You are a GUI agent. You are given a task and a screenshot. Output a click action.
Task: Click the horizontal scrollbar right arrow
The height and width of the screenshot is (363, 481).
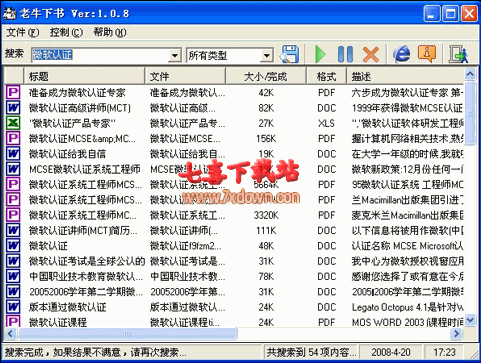(x=456, y=333)
